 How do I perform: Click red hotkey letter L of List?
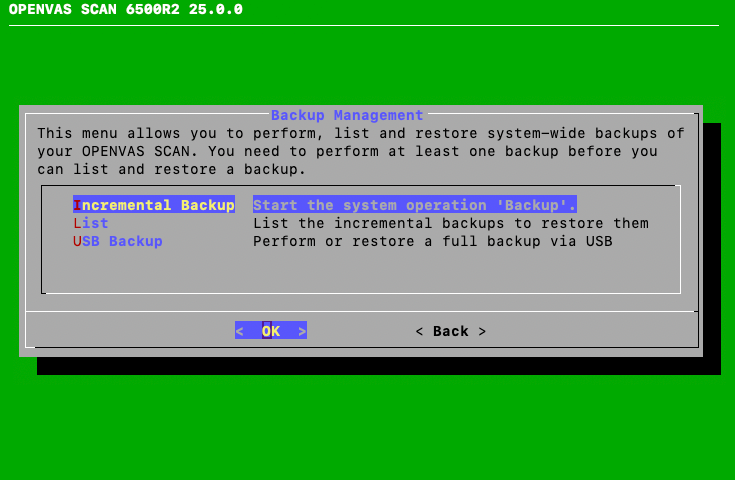tap(77, 223)
